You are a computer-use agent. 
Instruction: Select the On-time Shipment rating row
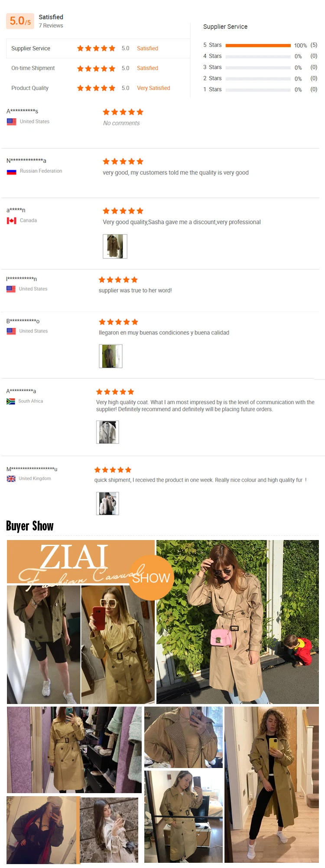pyautogui.click(x=98, y=68)
